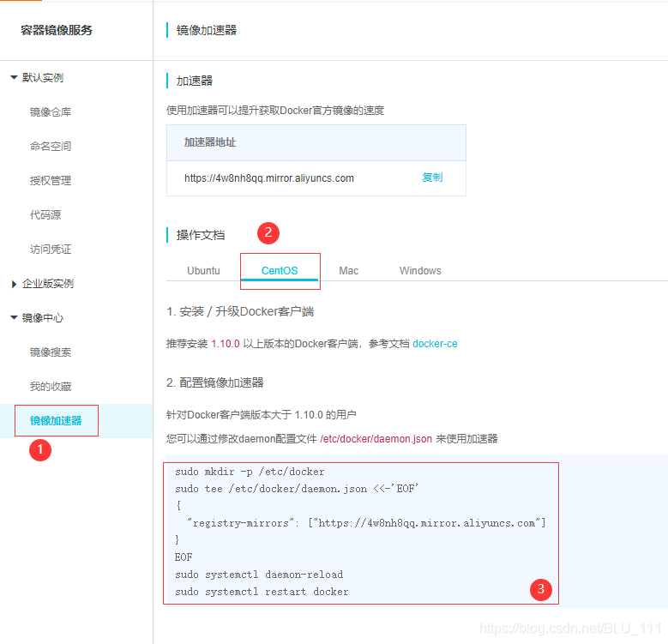Image resolution: width=668 pixels, height=644 pixels.
Task: Copy the accelerator address via 复制
Action: (432, 178)
